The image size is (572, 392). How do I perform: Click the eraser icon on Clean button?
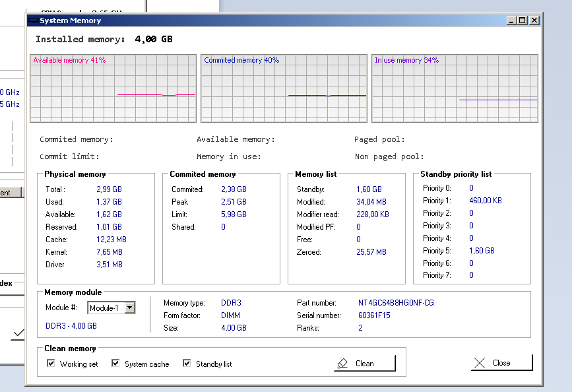[342, 364]
